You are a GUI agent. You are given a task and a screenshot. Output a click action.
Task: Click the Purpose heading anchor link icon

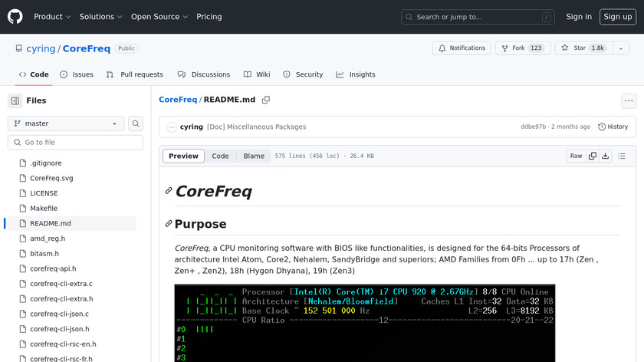(x=169, y=223)
